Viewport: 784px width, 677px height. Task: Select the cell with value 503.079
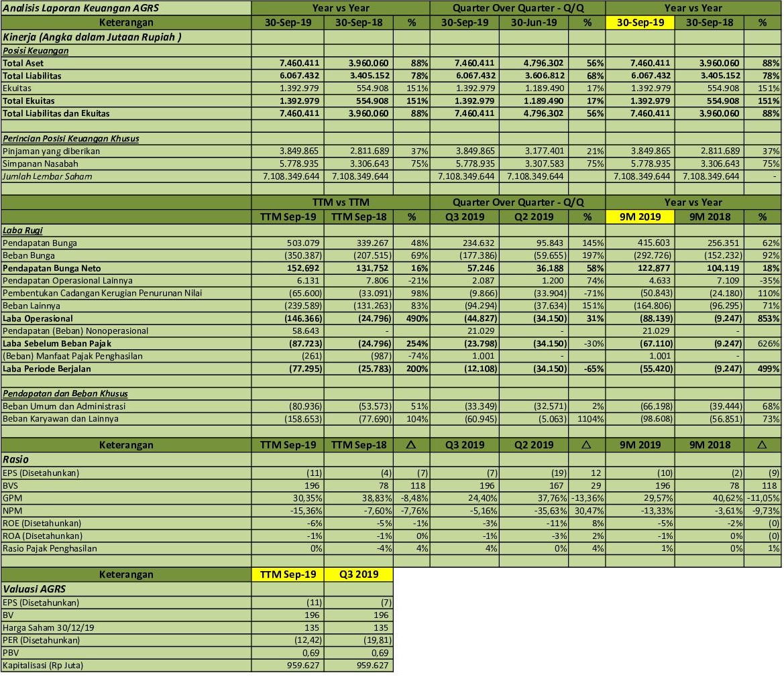coord(288,243)
